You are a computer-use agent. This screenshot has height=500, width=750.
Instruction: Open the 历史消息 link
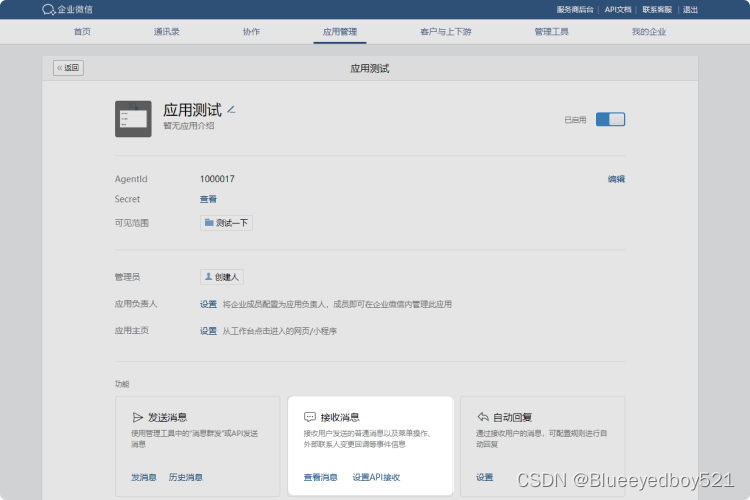click(x=186, y=478)
